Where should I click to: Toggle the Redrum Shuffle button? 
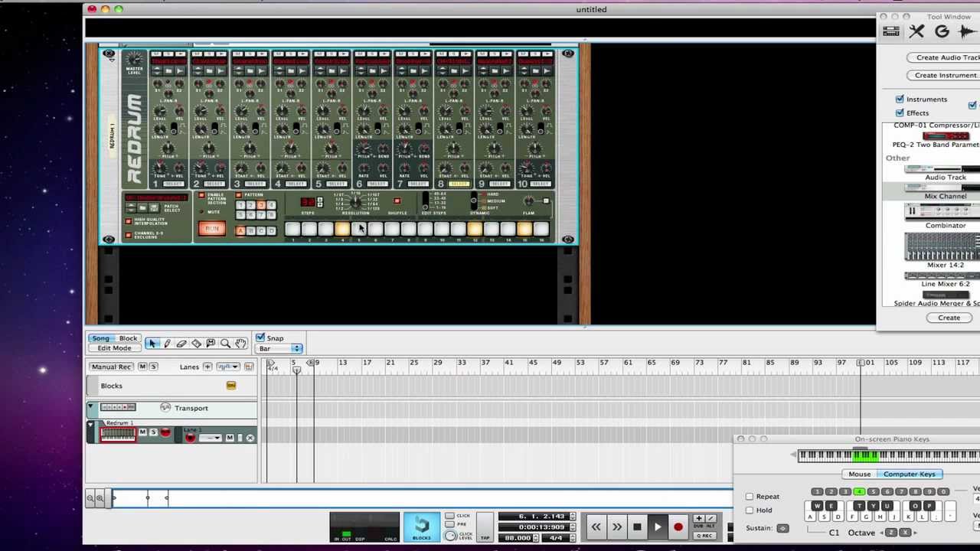pos(397,201)
